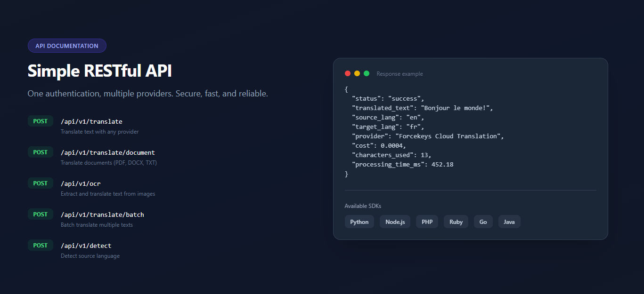Click the POST badge for /api/v1/detect

[41, 246]
